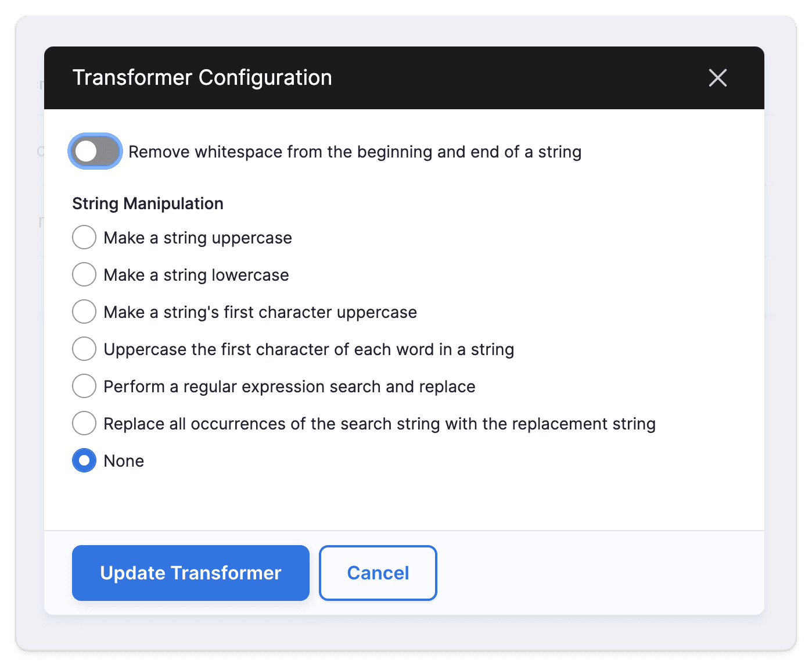This screenshot has width=812, height=666.
Task: Toggle the remove whitespace switch
Action: click(x=95, y=152)
